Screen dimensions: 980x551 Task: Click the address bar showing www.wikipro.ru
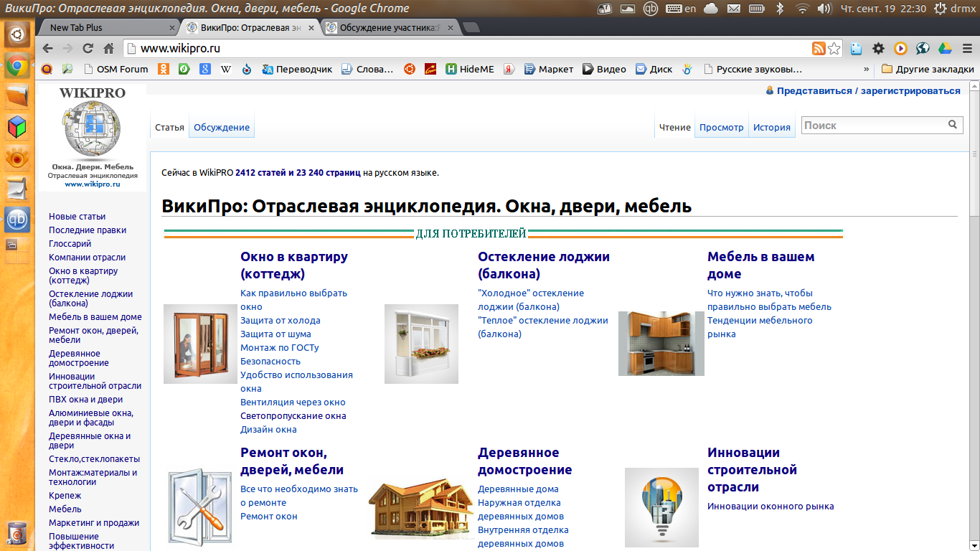[x=466, y=49]
